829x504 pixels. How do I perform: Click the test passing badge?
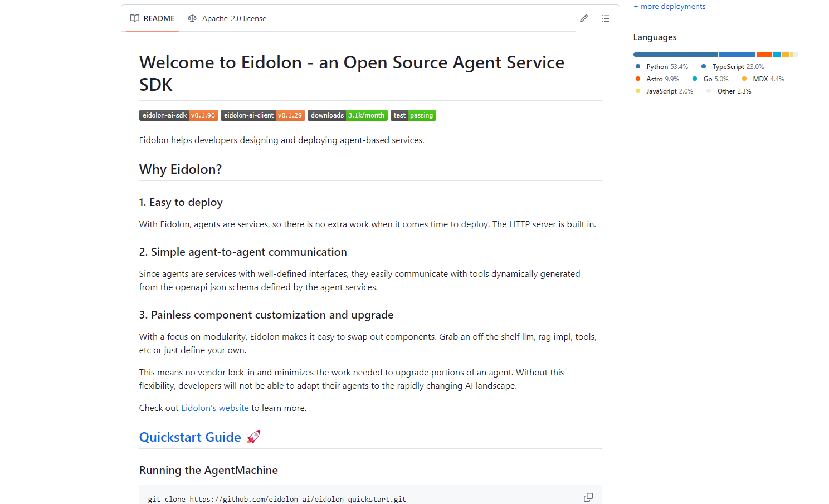coord(413,115)
